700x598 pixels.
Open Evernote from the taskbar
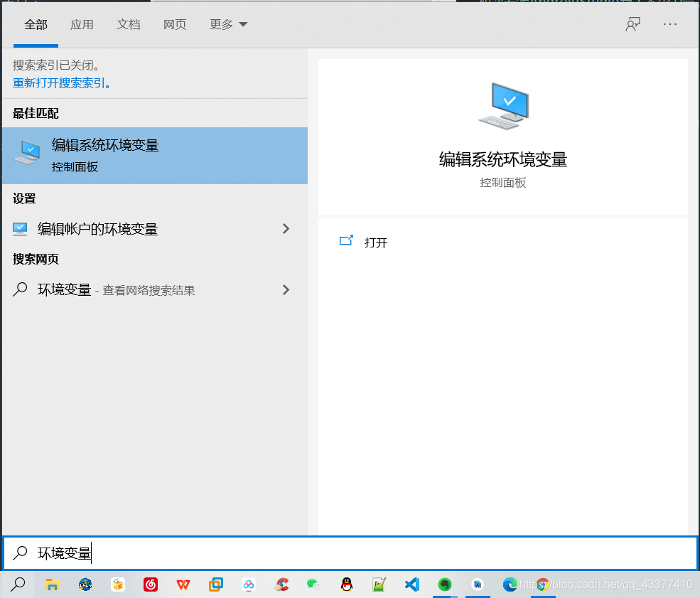[444, 584]
